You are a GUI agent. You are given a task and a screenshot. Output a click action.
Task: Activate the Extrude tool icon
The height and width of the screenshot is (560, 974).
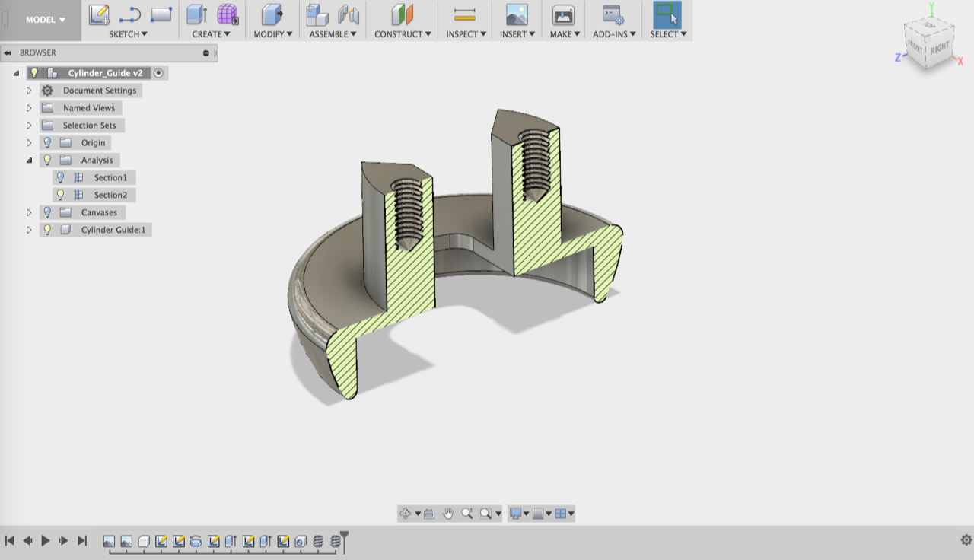point(197,14)
